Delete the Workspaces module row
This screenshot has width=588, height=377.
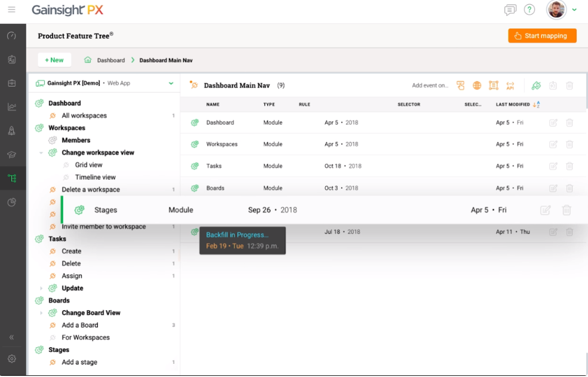(569, 144)
